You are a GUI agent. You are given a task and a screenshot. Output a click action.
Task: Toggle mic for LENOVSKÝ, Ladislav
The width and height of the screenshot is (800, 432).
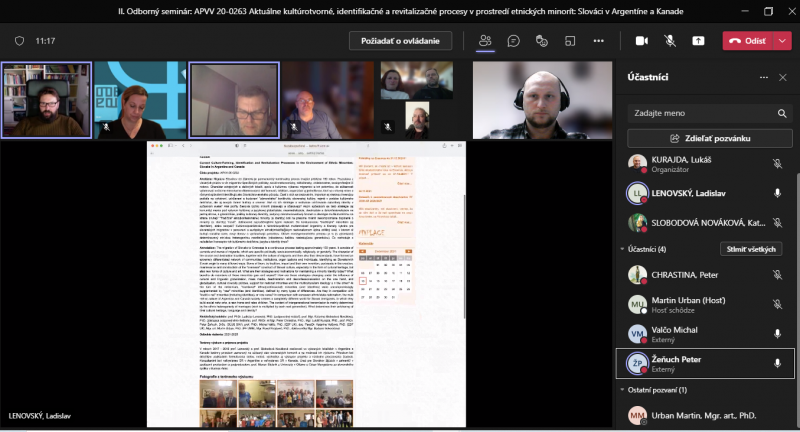pyautogui.click(x=777, y=193)
